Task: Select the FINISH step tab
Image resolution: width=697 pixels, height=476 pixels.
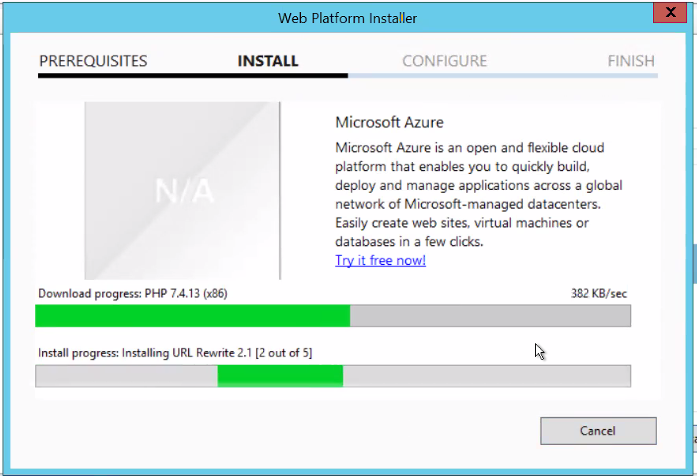Action: pyautogui.click(x=631, y=61)
